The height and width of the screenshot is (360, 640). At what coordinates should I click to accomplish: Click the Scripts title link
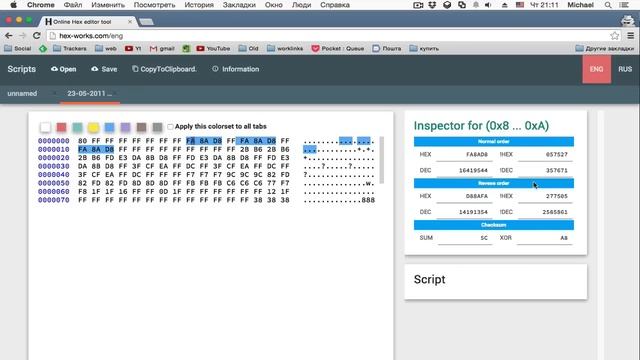point(21,69)
